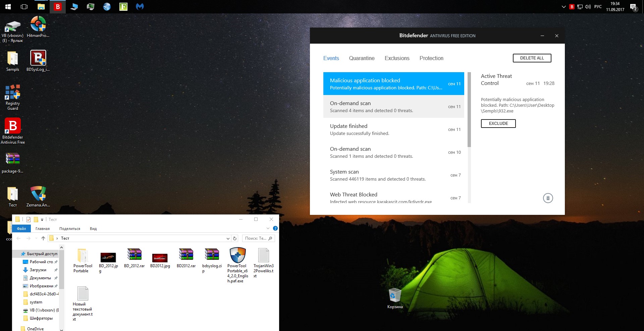Open the Windows Start menu

pyautogui.click(x=8, y=7)
